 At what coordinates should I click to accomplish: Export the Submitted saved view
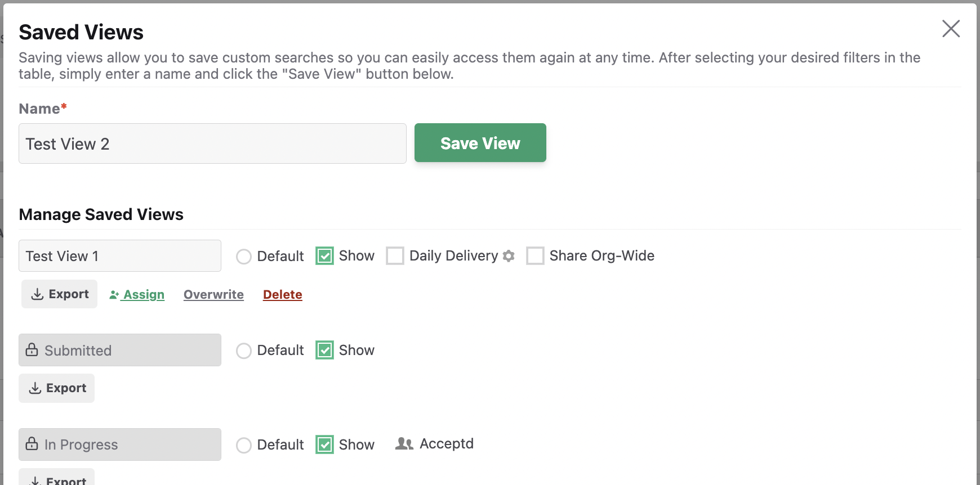pyautogui.click(x=56, y=388)
